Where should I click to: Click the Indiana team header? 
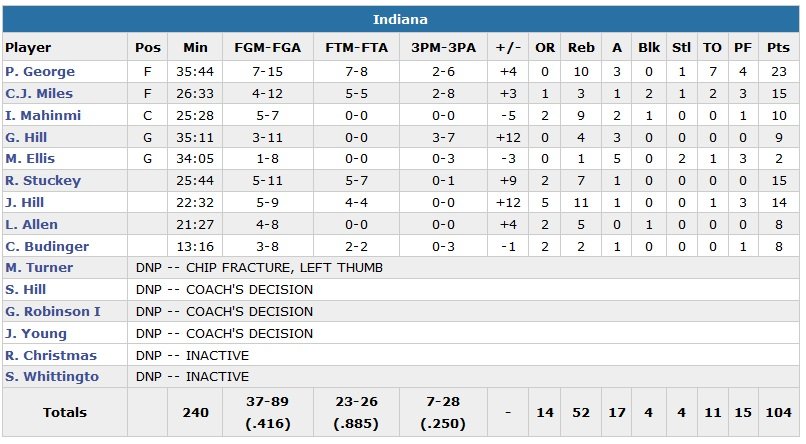click(x=401, y=20)
